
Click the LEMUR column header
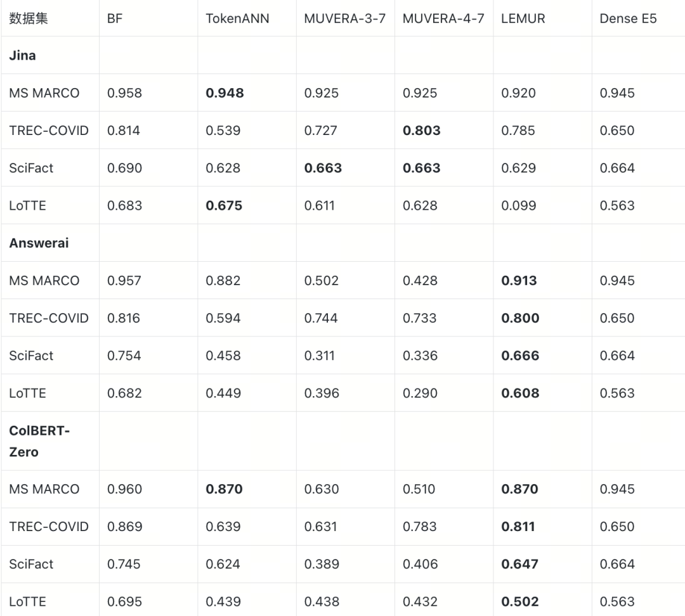(x=523, y=18)
